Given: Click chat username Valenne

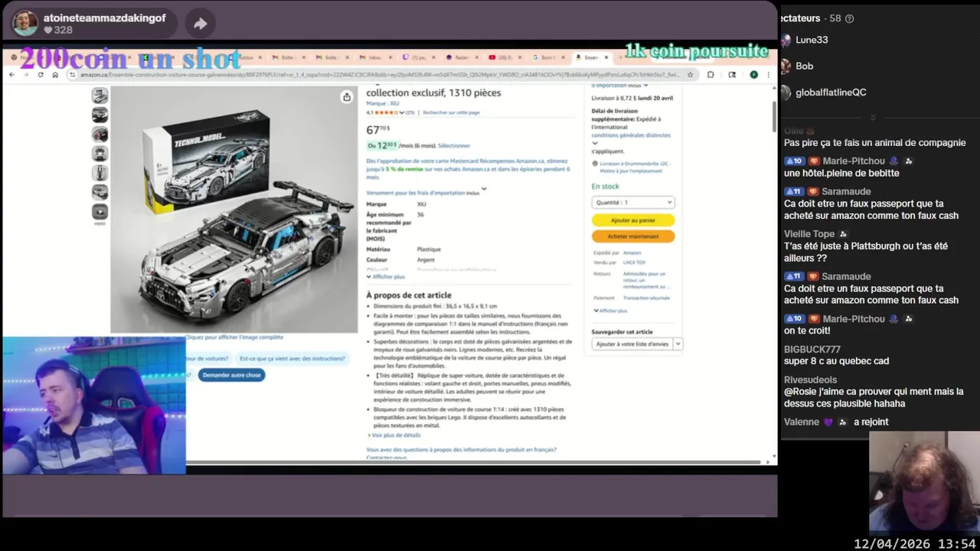Looking at the screenshot, I should (x=802, y=422).
